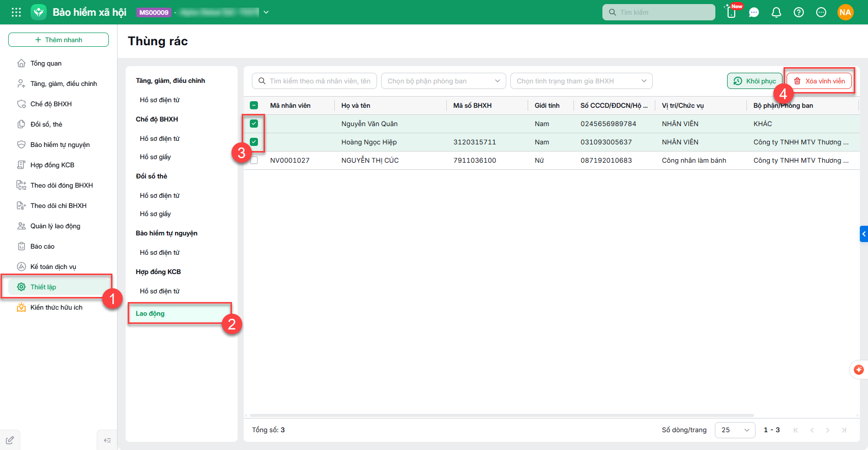
Task: Click the MS00009 purple badge
Action: tap(154, 12)
